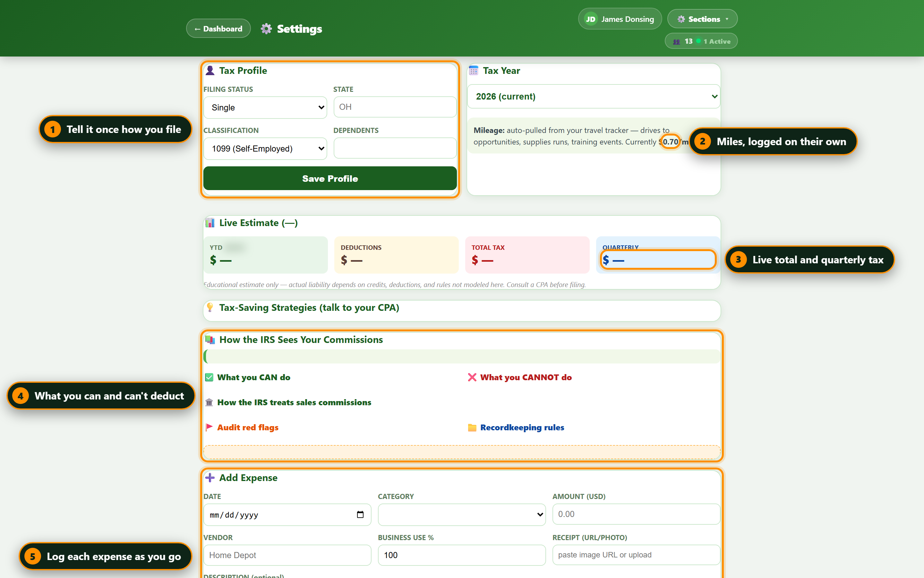Open James Donsing user profile
The width and height of the screenshot is (924, 578).
coord(620,19)
